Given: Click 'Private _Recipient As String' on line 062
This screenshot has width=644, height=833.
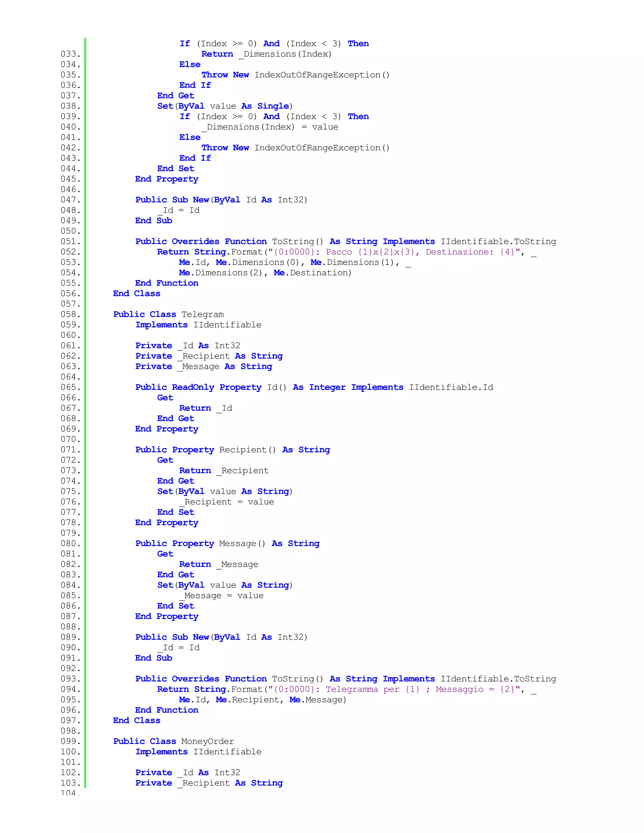Looking at the screenshot, I should point(209,356).
